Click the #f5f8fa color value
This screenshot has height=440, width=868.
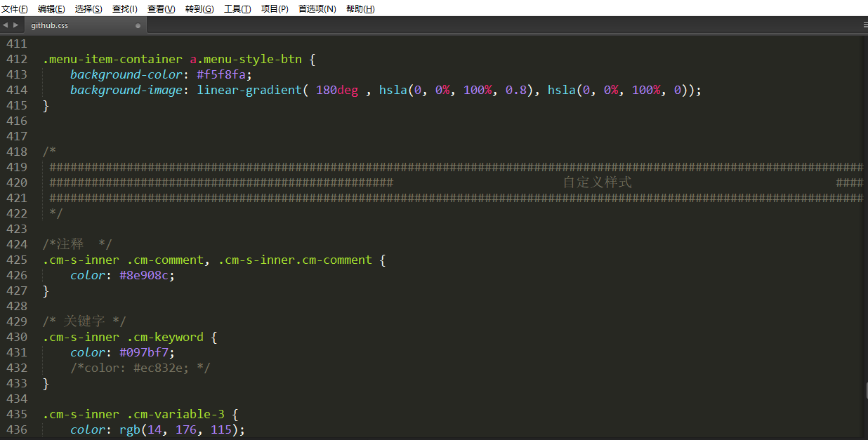point(221,74)
